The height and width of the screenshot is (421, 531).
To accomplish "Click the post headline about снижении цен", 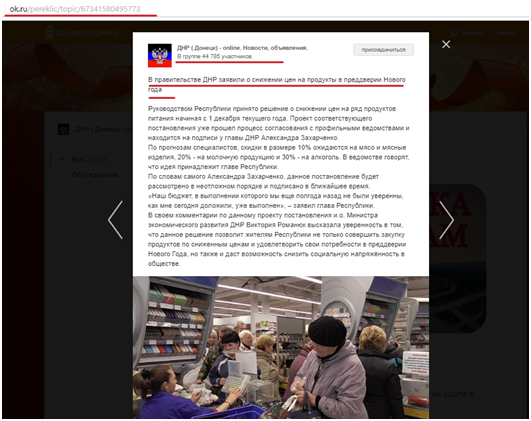I will (x=277, y=84).
